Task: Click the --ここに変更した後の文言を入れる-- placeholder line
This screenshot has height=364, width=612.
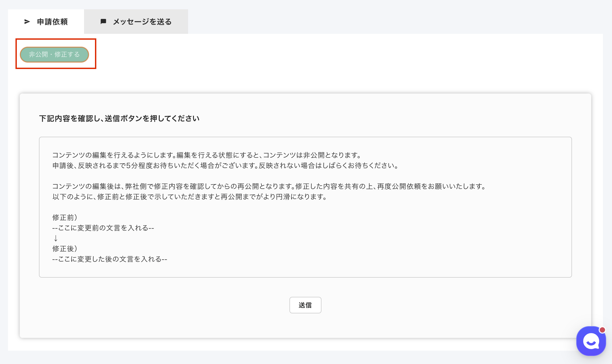Action: pos(110,259)
